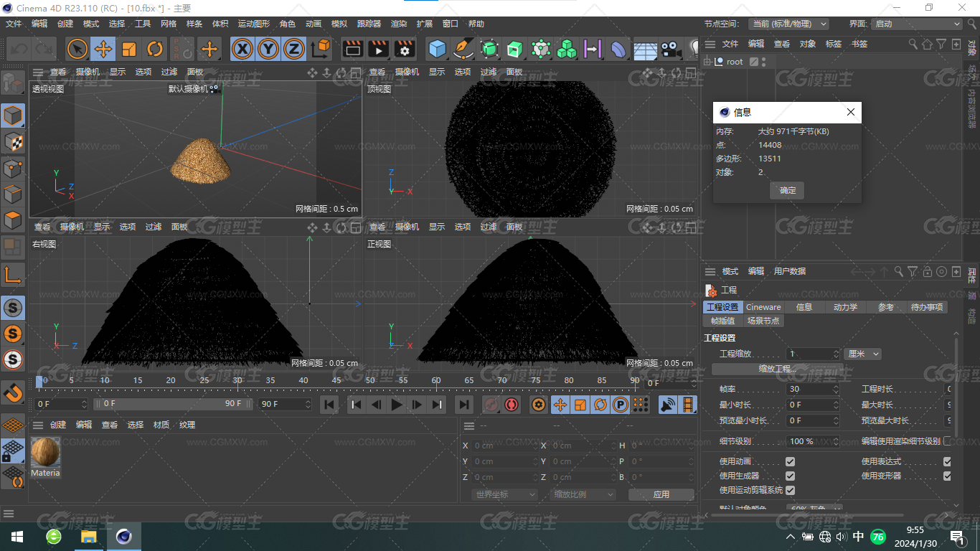Switch to Polygons mode in left sidebar

coord(13,220)
